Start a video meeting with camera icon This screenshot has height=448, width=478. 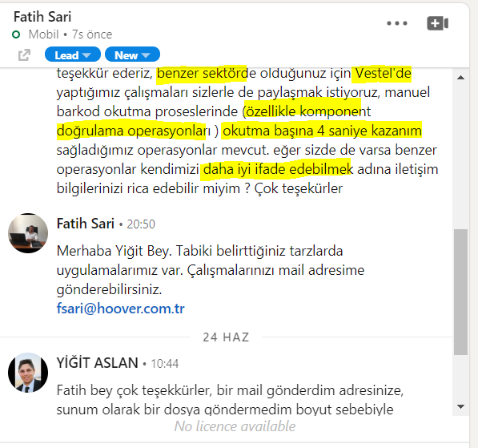pyautogui.click(x=437, y=23)
